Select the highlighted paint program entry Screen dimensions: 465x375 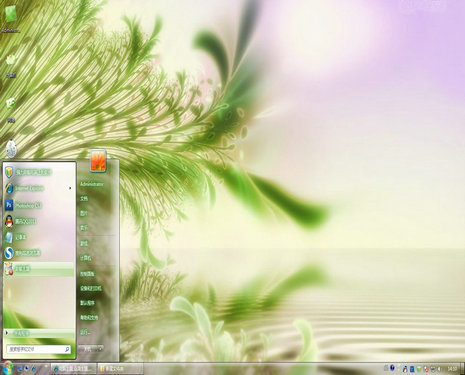(x=39, y=269)
